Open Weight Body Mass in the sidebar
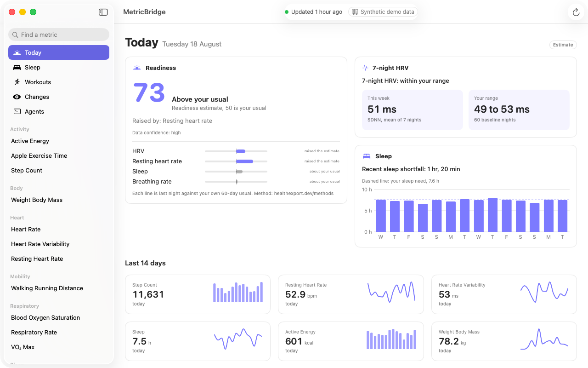 (x=59, y=200)
